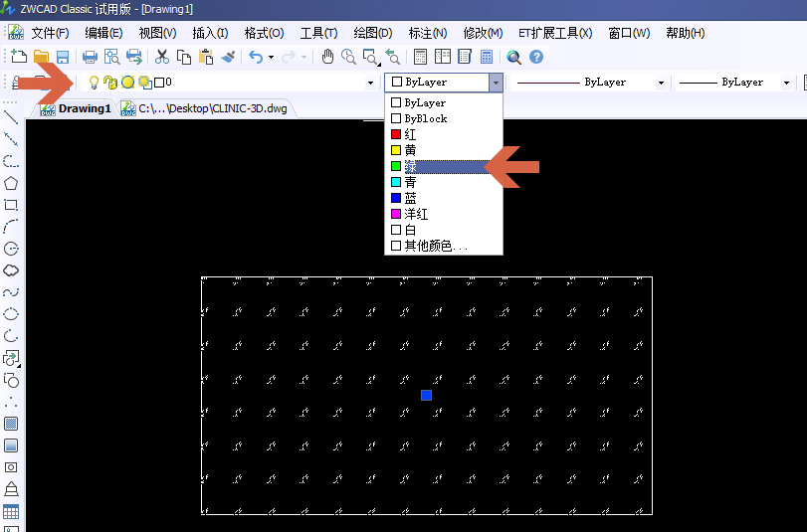
Task: Collapse the ByLayer color dropdown arrow
Action: pyautogui.click(x=496, y=83)
